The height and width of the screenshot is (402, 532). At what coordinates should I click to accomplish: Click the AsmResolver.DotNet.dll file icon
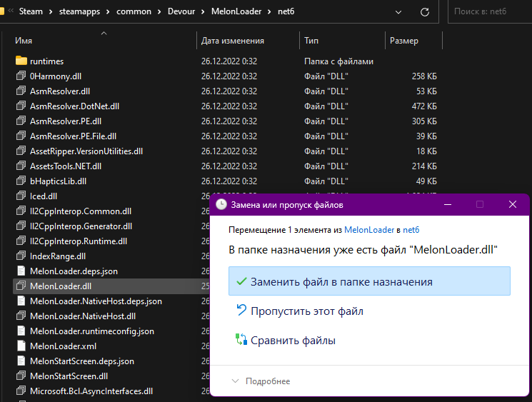[x=21, y=106]
